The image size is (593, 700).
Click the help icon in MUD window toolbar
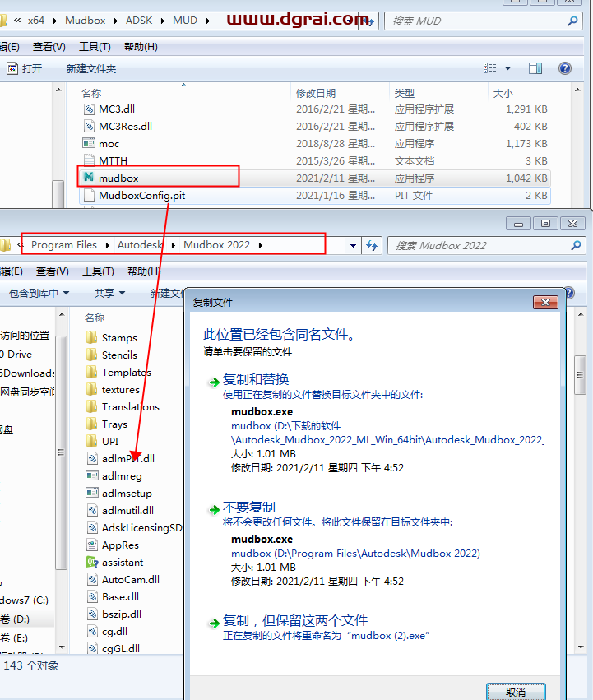(564, 68)
